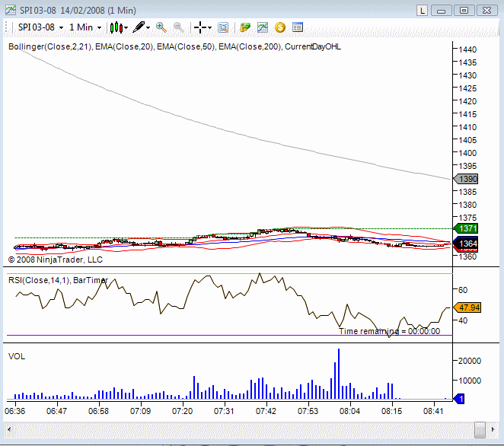The height and width of the screenshot is (446, 504).
Task: Click the 60 RSI axis label
Action: point(463,290)
